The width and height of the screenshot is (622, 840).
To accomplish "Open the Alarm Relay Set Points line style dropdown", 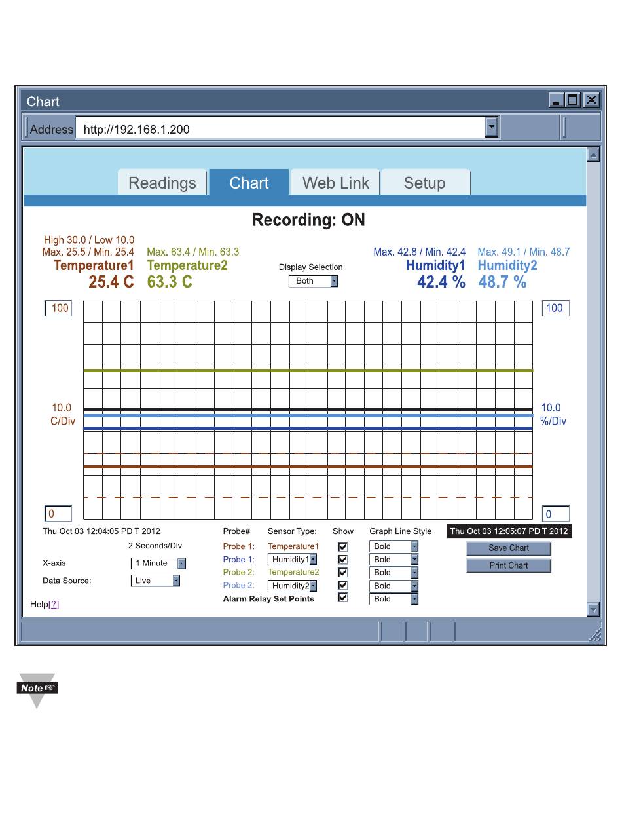I will (393, 599).
